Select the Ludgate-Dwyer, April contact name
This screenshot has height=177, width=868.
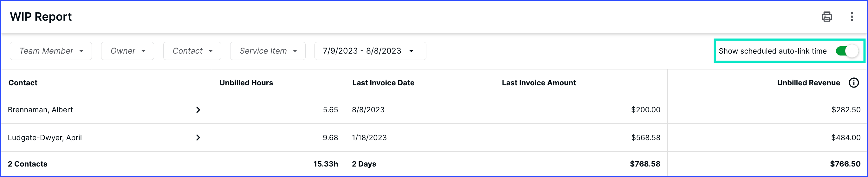[x=44, y=138]
